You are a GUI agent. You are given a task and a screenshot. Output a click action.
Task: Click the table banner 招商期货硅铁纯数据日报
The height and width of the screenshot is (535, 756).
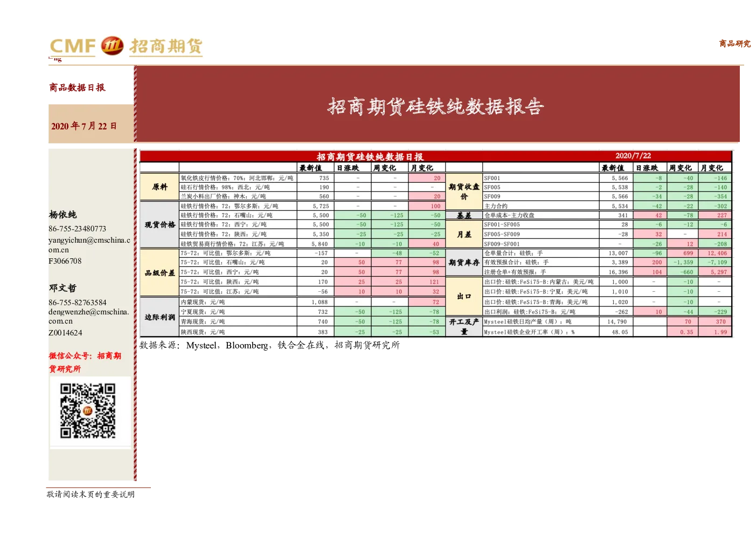click(x=370, y=157)
